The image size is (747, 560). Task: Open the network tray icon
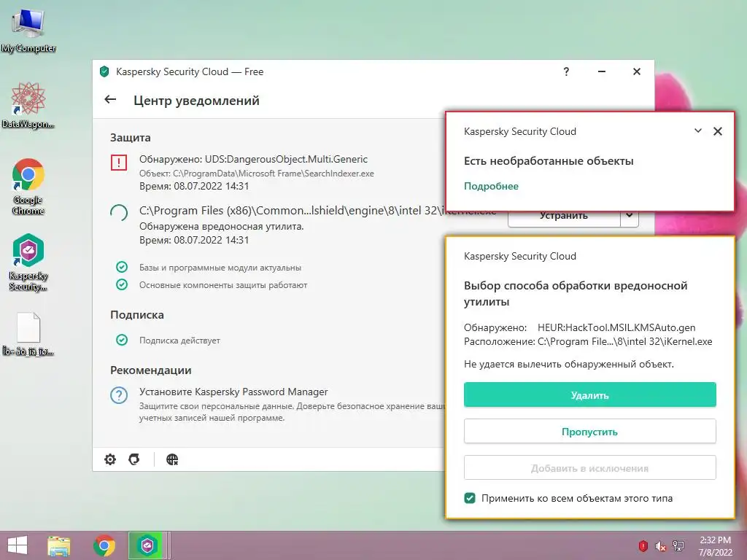[x=678, y=545]
